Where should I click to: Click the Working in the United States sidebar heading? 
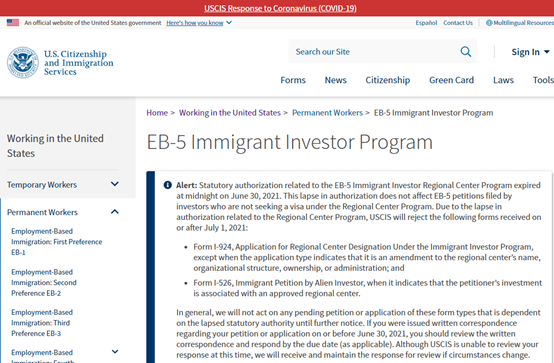(55, 146)
